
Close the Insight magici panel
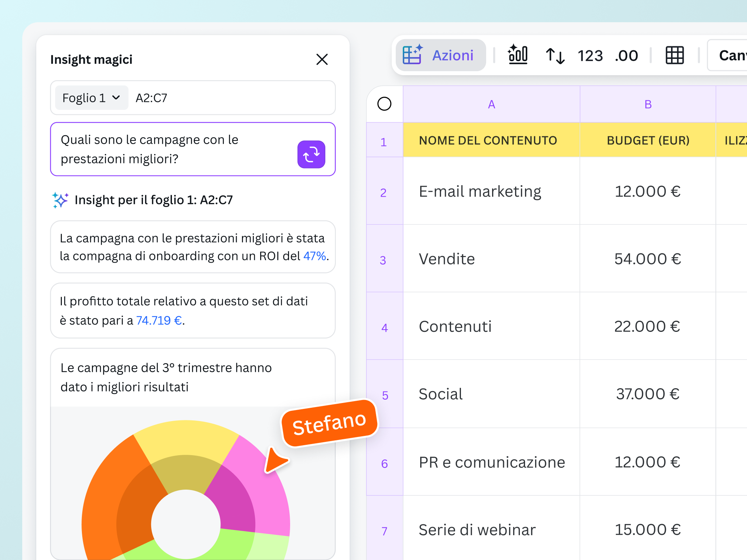[322, 59]
